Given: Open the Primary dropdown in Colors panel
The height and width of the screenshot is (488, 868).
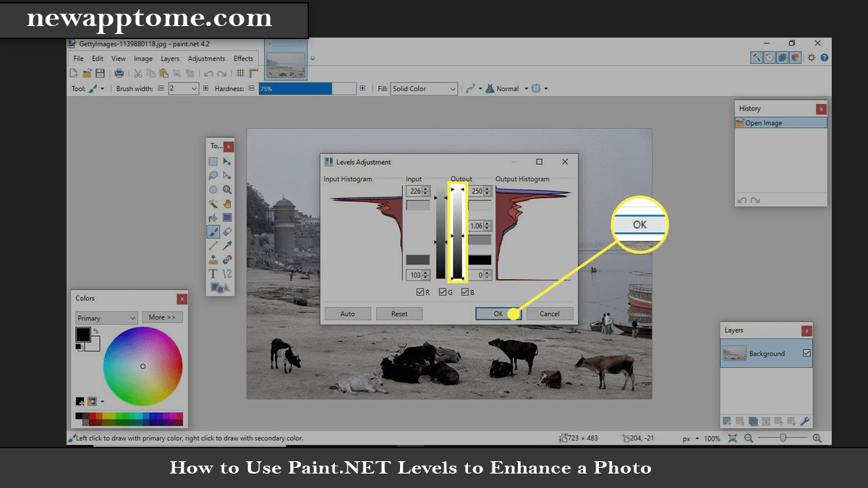Looking at the screenshot, I should (x=106, y=317).
